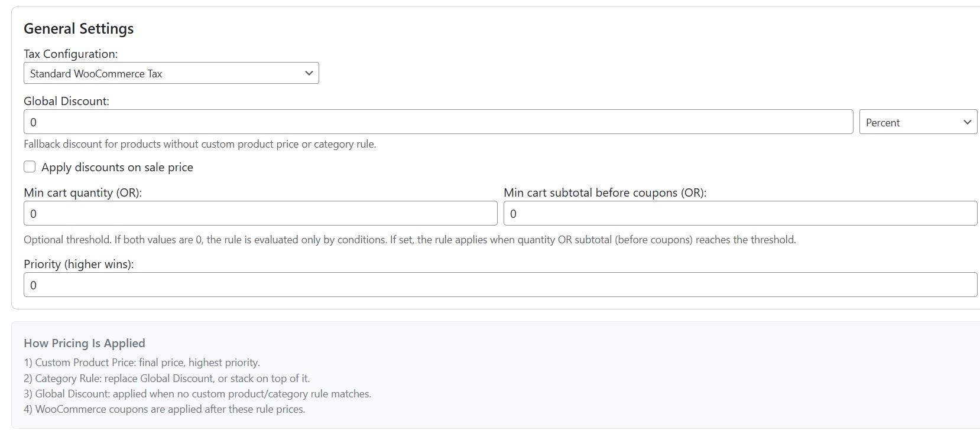Click the chevron arrow on Standard WooCommerce Tax
Viewport: 980px width, 434px height.
[309, 73]
